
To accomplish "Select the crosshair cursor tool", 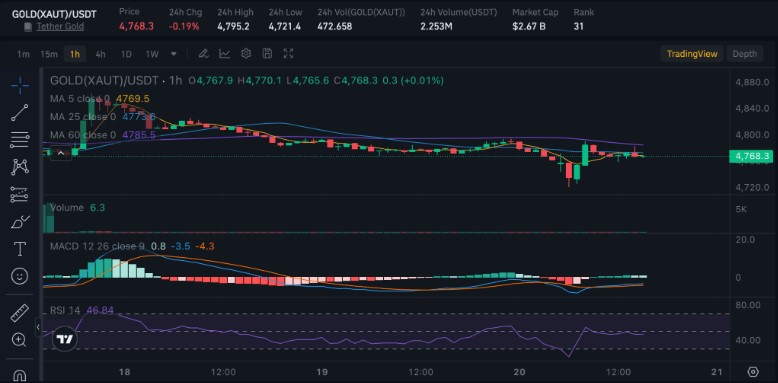I will click(x=20, y=86).
